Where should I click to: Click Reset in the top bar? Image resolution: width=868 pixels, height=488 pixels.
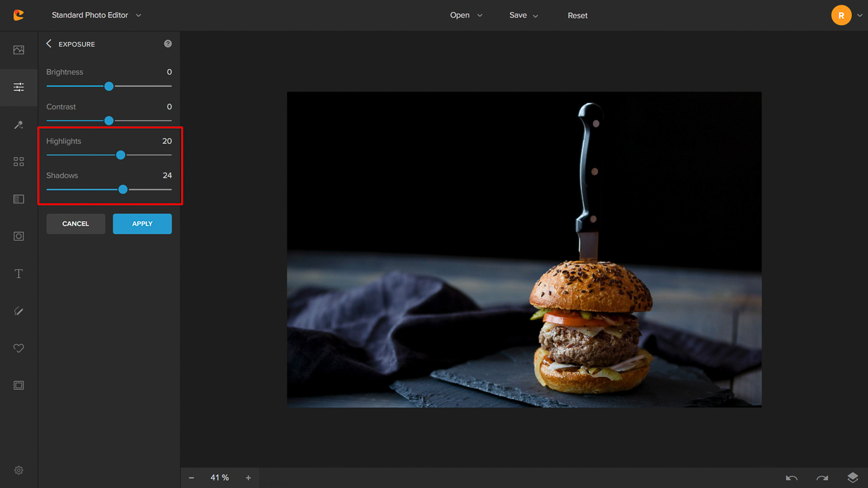[x=577, y=15]
